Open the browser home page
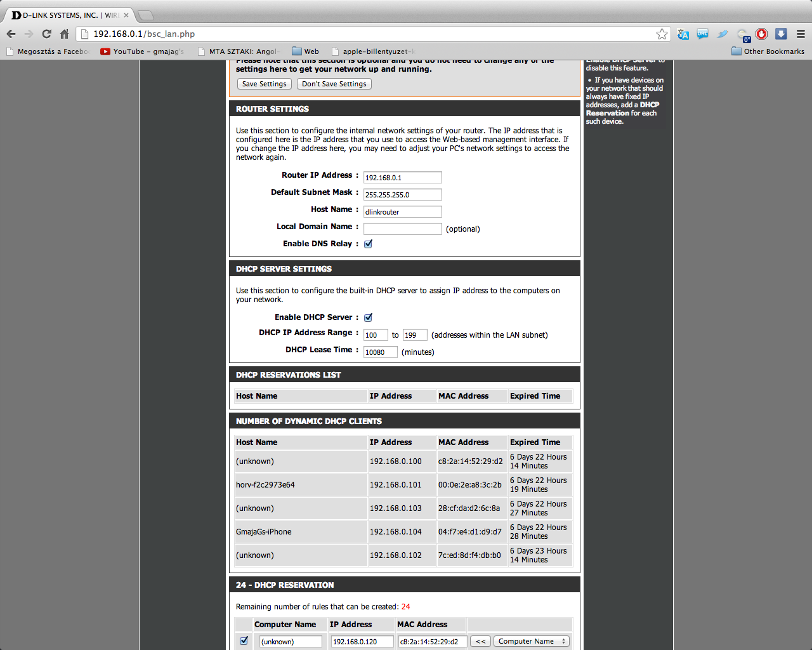The width and height of the screenshot is (812, 650). [x=64, y=34]
